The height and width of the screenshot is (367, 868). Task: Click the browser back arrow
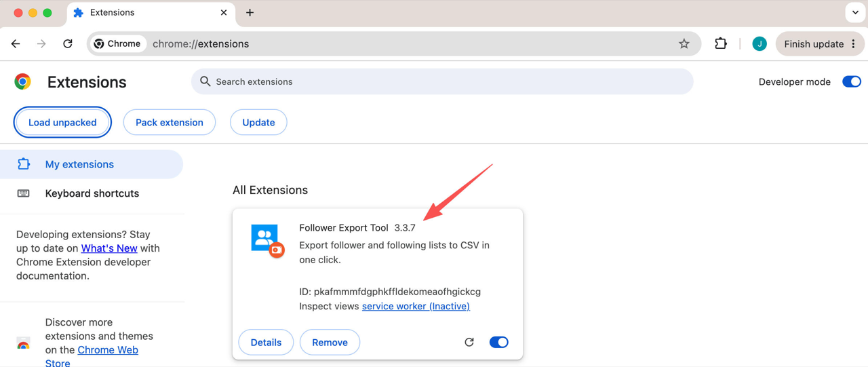16,44
